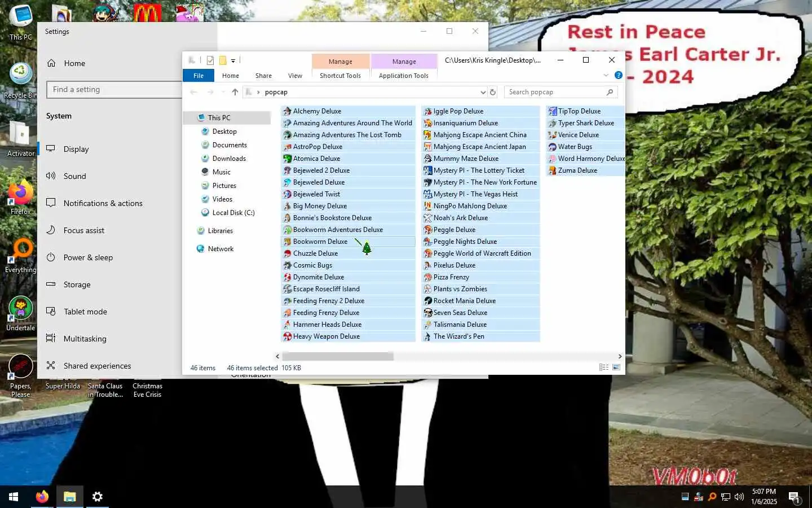The width and height of the screenshot is (812, 508).
Task: Click the Find a setting search box
Action: [115, 90]
